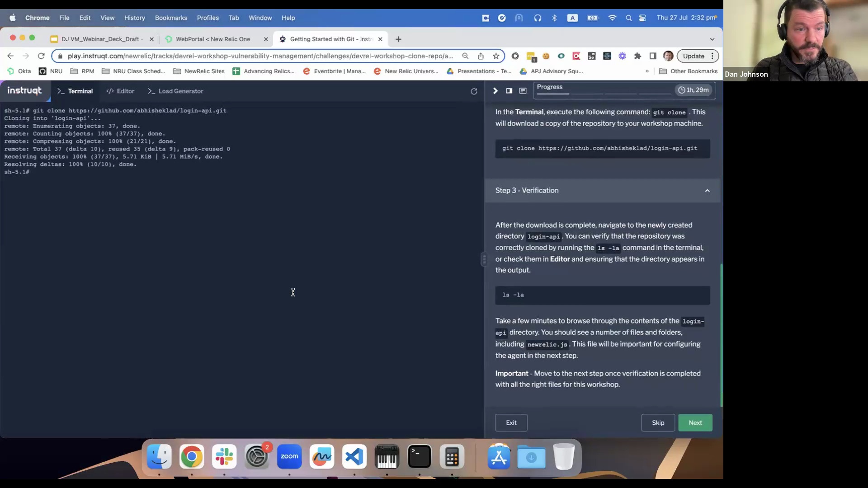Open Visual Studio Code from the dock
868x488 pixels.
coord(354,457)
